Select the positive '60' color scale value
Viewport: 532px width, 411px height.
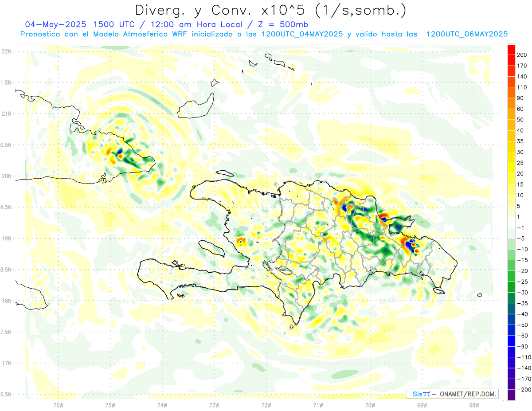[x=520, y=109]
